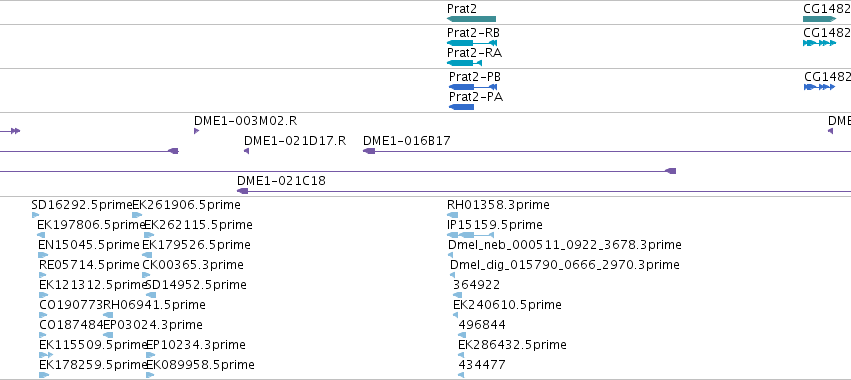851x380 pixels.
Task: Click the DME1-003M02.R arrow marker
Action: (x=196, y=131)
